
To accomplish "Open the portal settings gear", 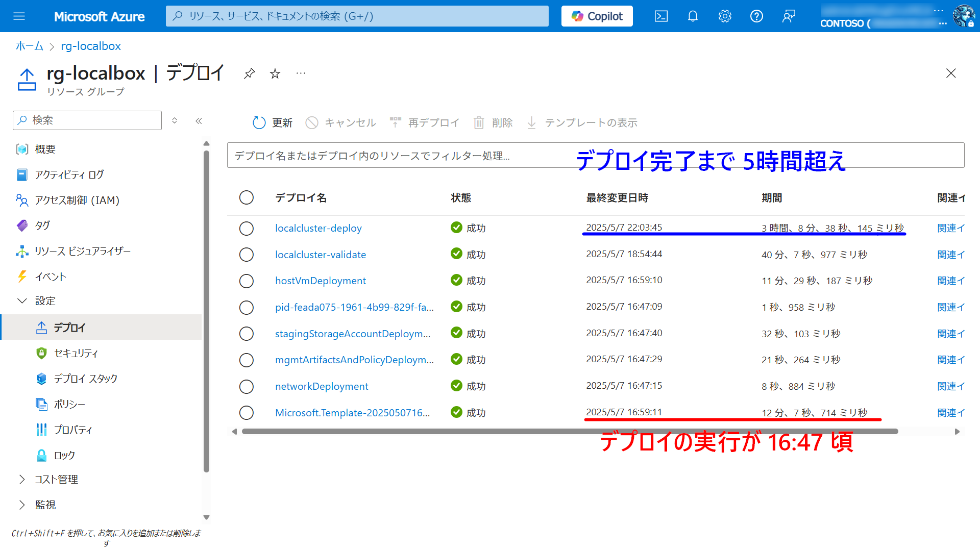I will (x=724, y=16).
